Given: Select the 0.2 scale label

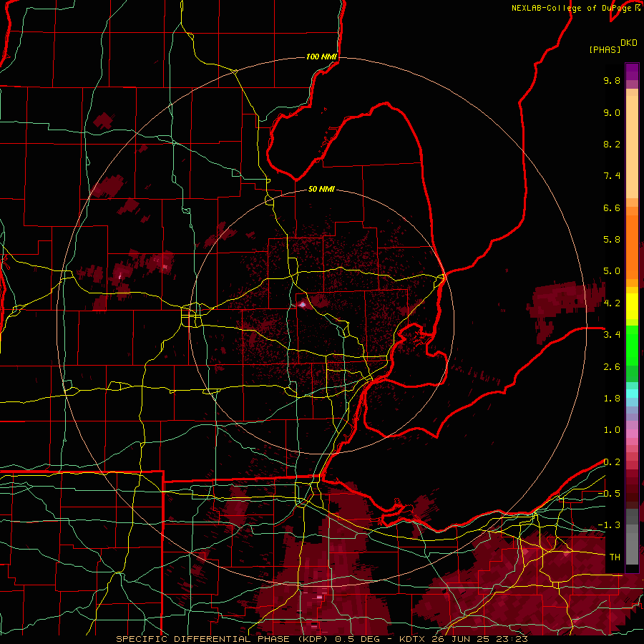Looking at the screenshot, I should pyautogui.click(x=612, y=462).
